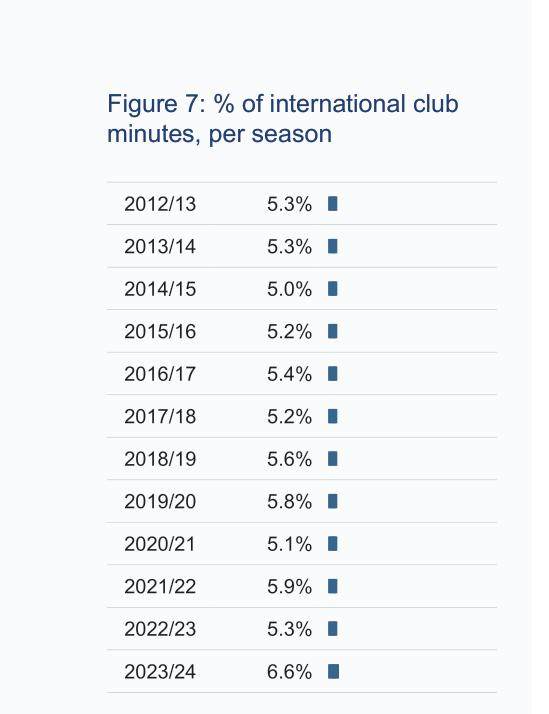Click the 5.3% value for 2013/14
Screen dimensions: 549x714
(290, 246)
